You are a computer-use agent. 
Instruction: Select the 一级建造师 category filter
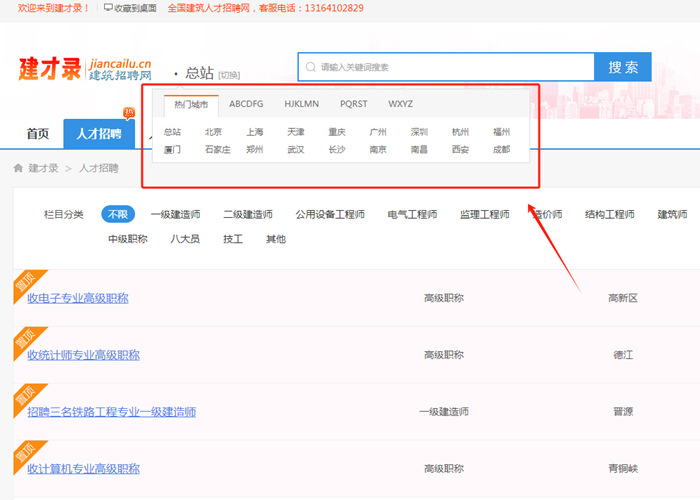point(175,214)
